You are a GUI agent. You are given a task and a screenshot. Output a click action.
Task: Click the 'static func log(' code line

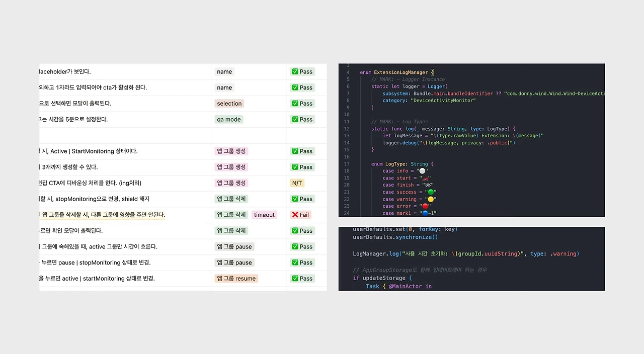(444, 129)
